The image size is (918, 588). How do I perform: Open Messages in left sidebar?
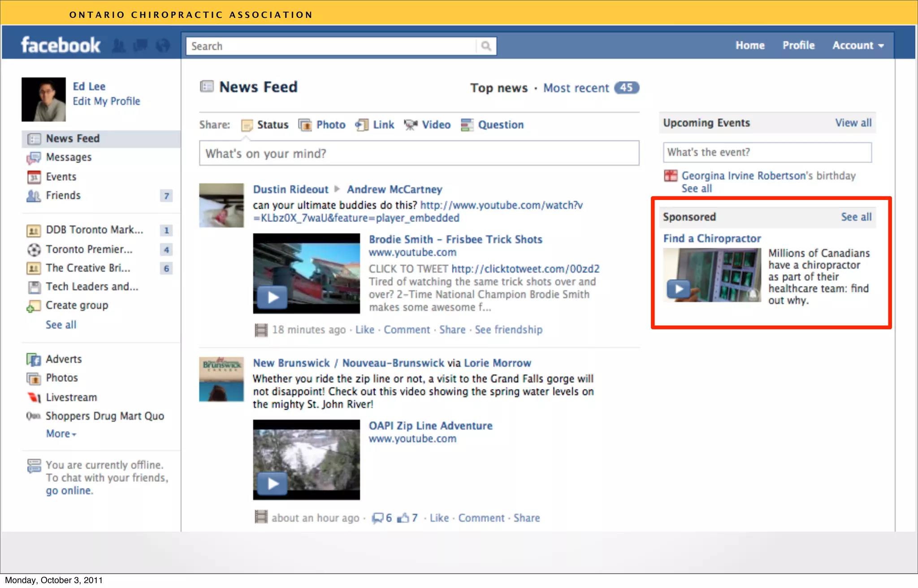tap(69, 157)
